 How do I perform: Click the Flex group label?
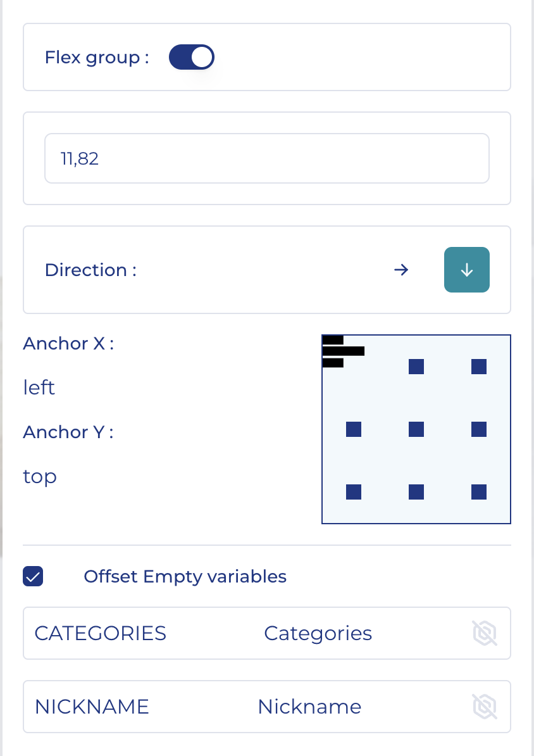(96, 58)
